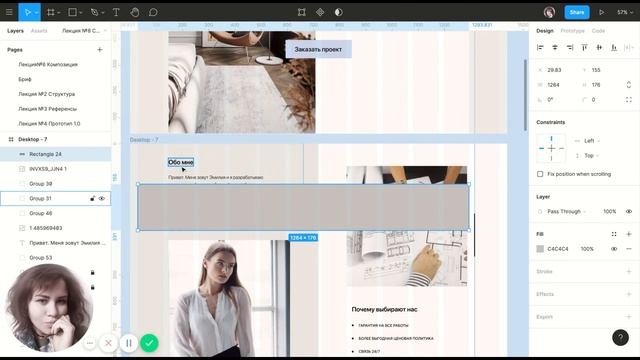
Task: Click the Заказать проект button on canvas
Action: (x=318, y=49)
